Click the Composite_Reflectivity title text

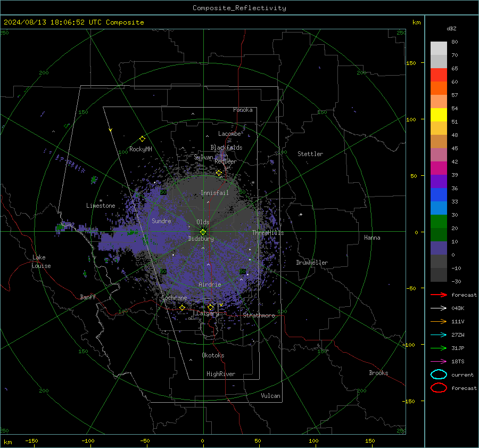point(240,8)
